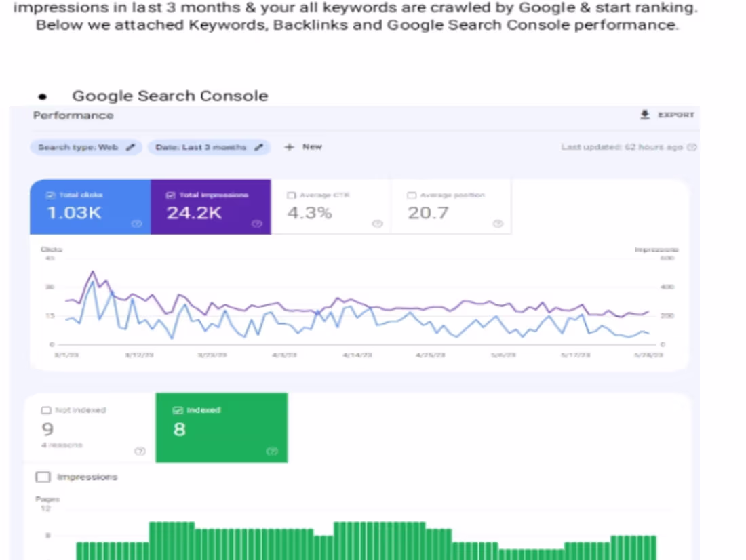Image resolution: width=746 pixels, height=560 pixels.
Task: Click the 4/14/23 date label on chart axis
Action: [357, 355]
